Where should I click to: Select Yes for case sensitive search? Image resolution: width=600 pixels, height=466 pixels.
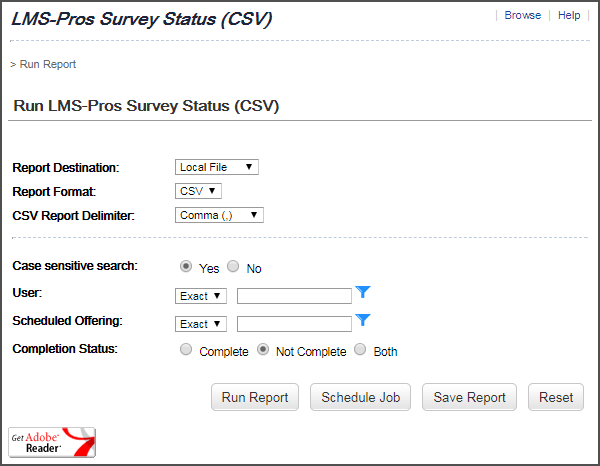tap(186, 267)
